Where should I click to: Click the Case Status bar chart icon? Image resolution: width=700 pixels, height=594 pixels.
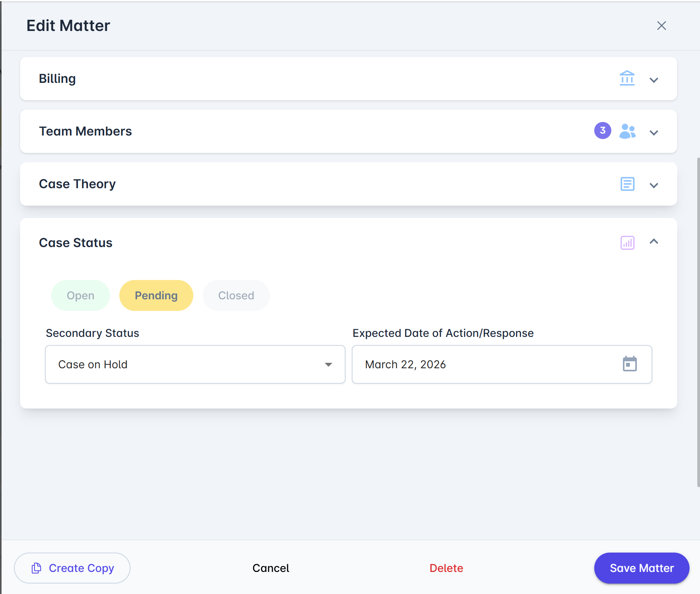627,243
